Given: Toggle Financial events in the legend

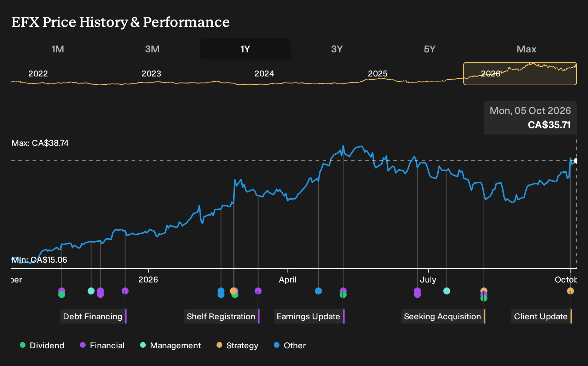Looking at the screenshot, I should tap(102, 345).
